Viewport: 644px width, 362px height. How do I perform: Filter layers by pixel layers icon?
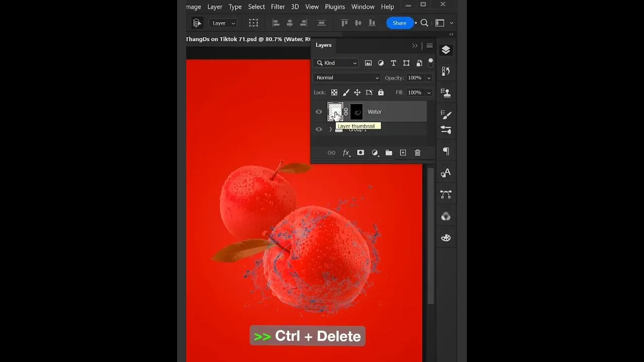point(368,63)
